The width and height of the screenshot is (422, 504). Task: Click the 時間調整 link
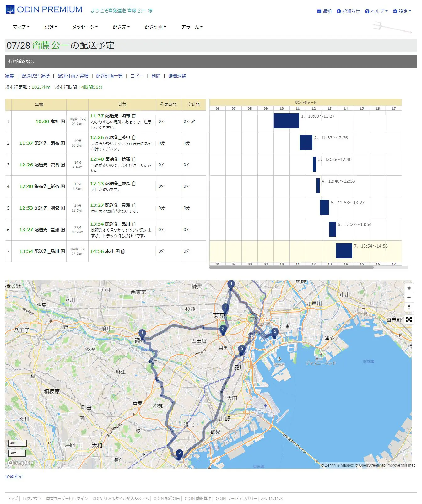pyautogui.click(x=177, y=76)
